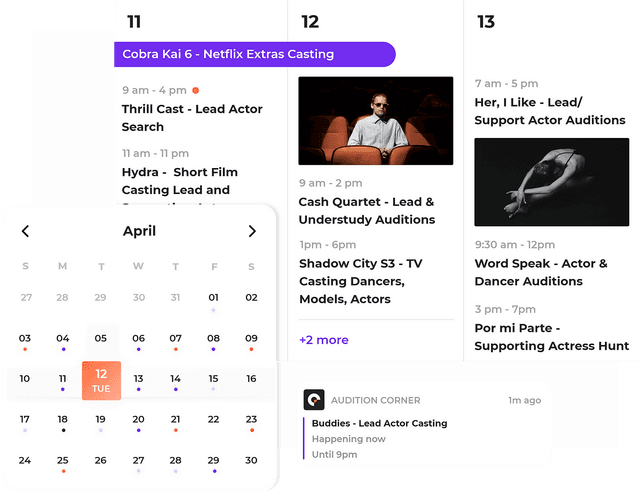This screenshot has width=640, height=495.
Task: Go to next month in mini calendar
Action: click(252, 231)
